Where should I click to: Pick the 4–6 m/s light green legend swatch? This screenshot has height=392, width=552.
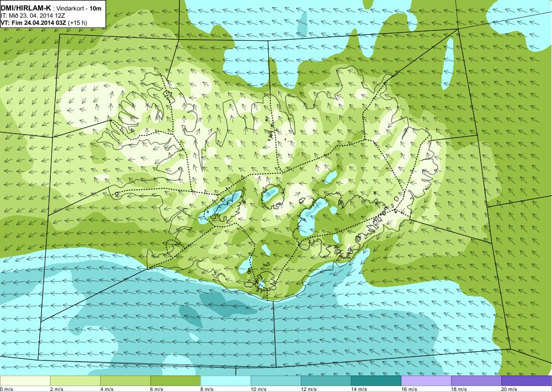[x=125, y=381]
